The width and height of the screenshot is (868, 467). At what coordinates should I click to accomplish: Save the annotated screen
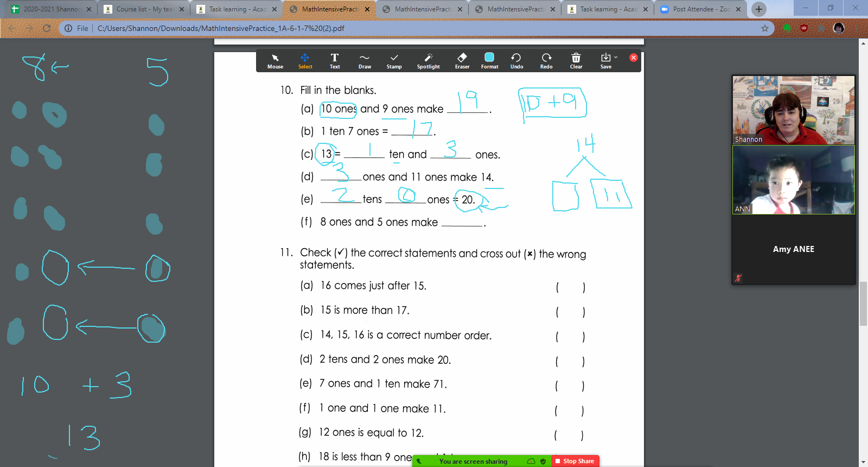(605, 61)
